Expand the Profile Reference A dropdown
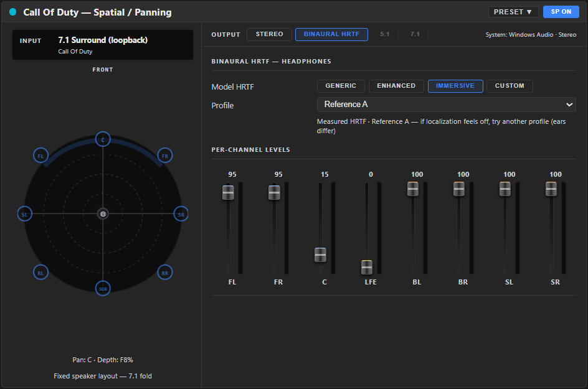 point(446,105)
